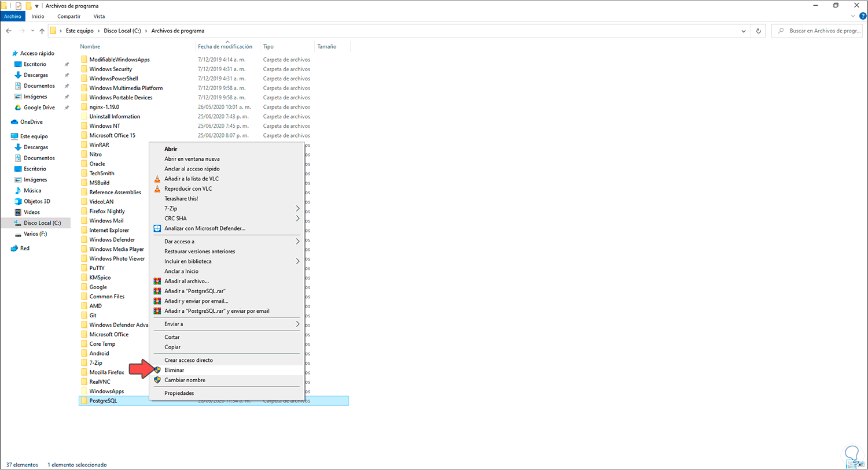Image resolution: width=868 pixels, height=470 pixels.
Task: Select Escritorio under Acceso rápido
Action: click(35, 64)
